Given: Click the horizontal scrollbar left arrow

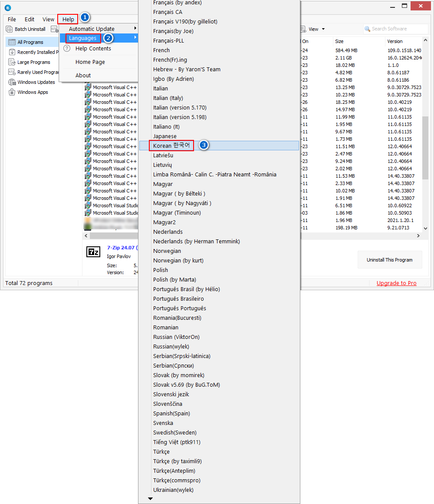Looking at the screenshot, I should 85,235.
